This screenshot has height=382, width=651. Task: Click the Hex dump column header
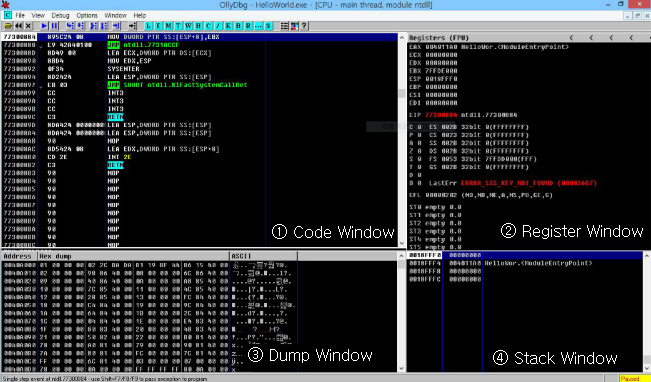[x=134, y=256]
